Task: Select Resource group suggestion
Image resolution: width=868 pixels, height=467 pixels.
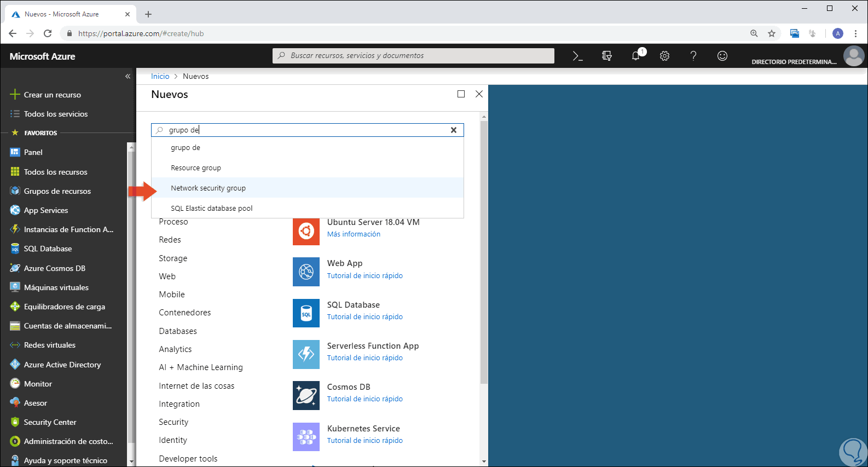Action: click(x=308, y=168)
